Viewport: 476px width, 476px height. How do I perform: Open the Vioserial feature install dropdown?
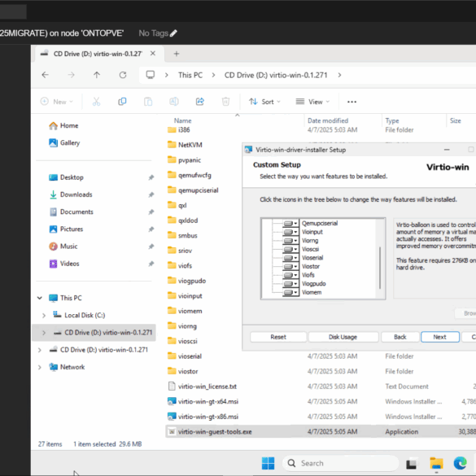[290, 258]
